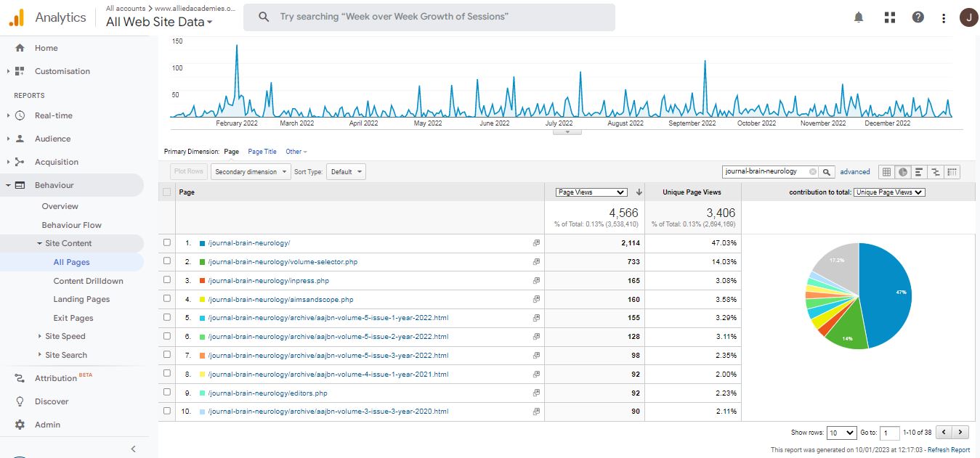The height and width of the screenshot is (458, 980).
Task: Open Landing Pages in the sidebar
Action: coord(81,299)
